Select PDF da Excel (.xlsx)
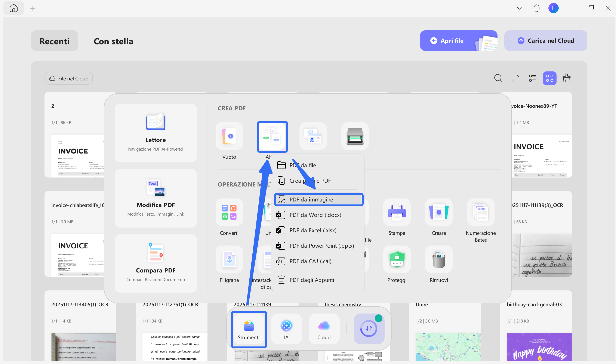The width and height of the screenshot is (616, 364). 318,230
